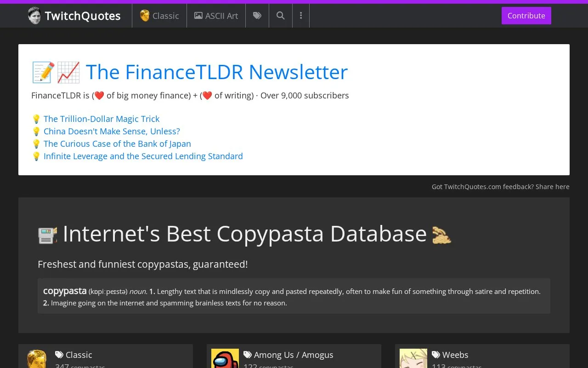Open the Among Us crewmate thumbnail
This screenshot has height=368, width=588.
(225, 358)
